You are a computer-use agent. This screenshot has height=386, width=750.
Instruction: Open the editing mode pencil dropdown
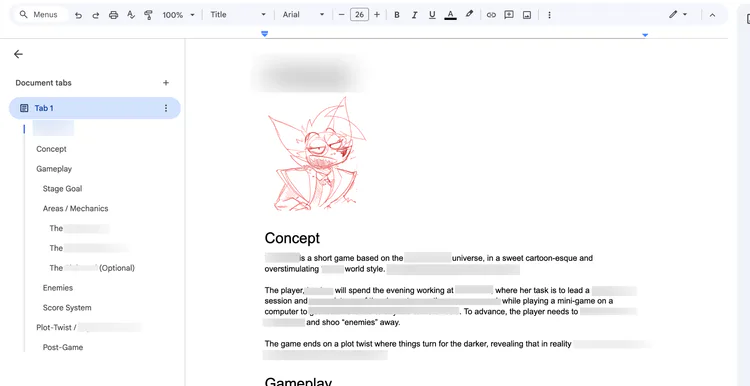tap(678, 15)
